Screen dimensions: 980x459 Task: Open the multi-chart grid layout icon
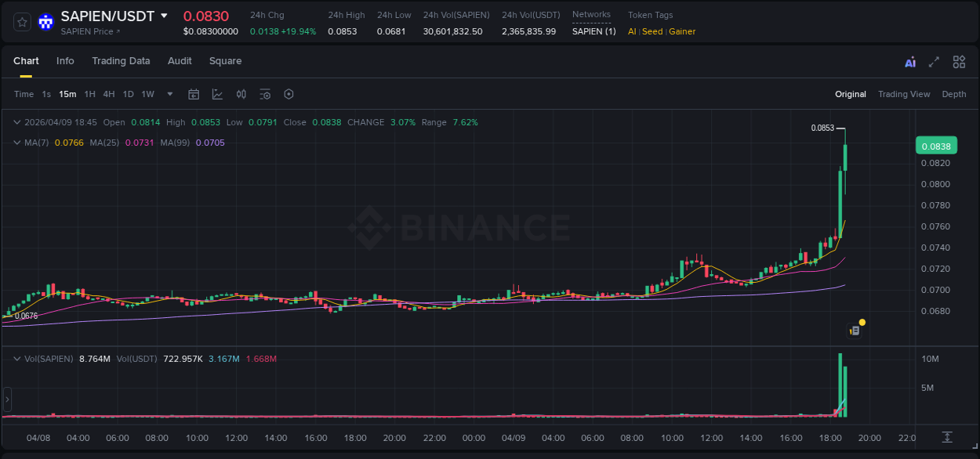(959, 61)
